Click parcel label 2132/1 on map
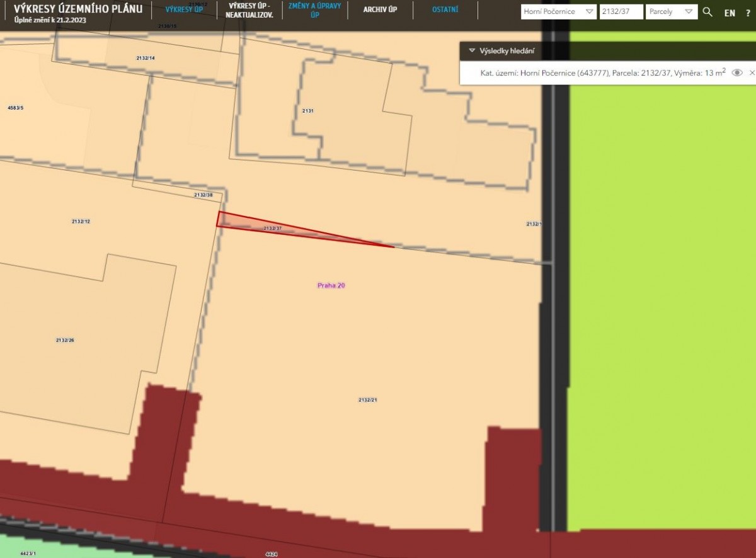The width and height of the screenshot is (756, 558). coord(534,224)
